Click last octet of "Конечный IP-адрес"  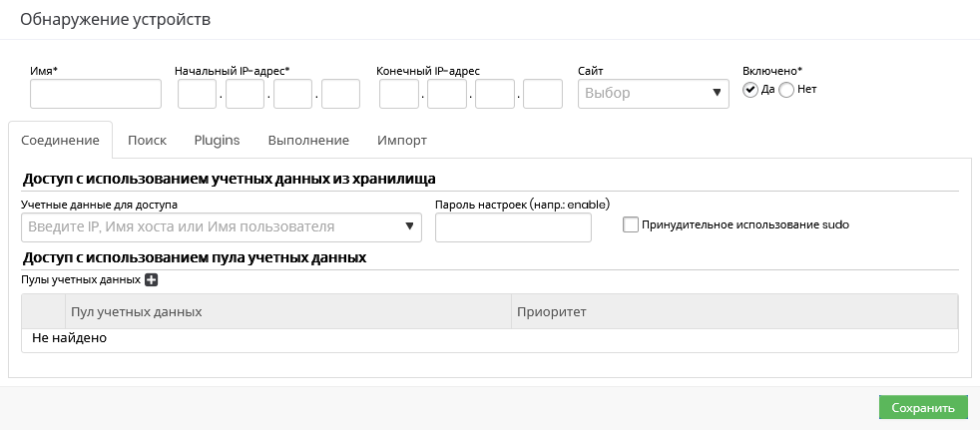[x=543, y=94]
